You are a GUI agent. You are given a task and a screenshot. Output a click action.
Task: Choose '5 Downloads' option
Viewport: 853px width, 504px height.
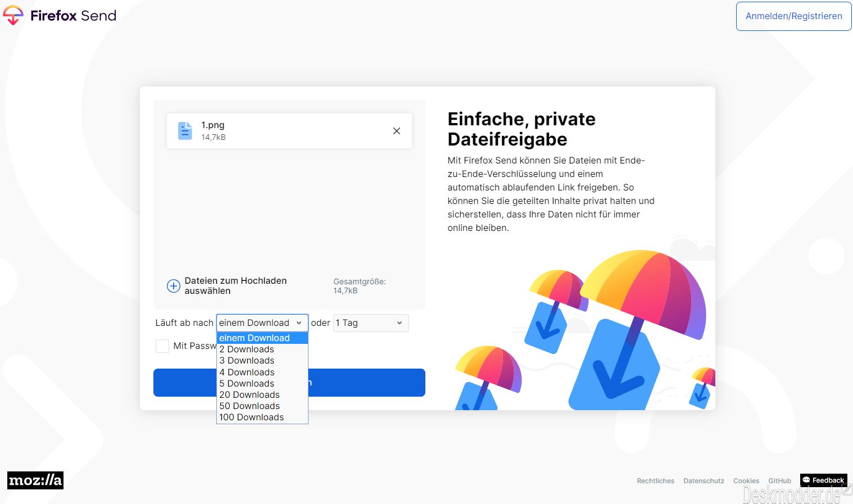[262, 383]
